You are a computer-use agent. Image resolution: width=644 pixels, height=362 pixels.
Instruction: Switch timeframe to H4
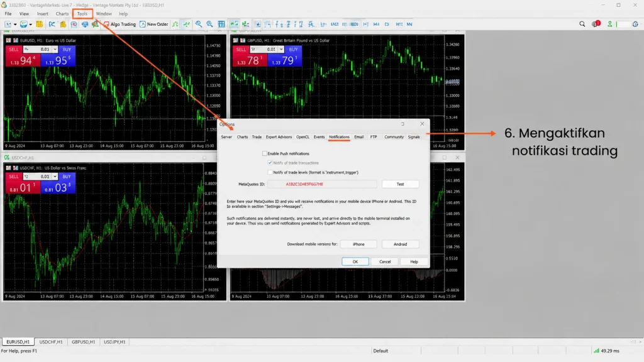(x=376, y=25)
